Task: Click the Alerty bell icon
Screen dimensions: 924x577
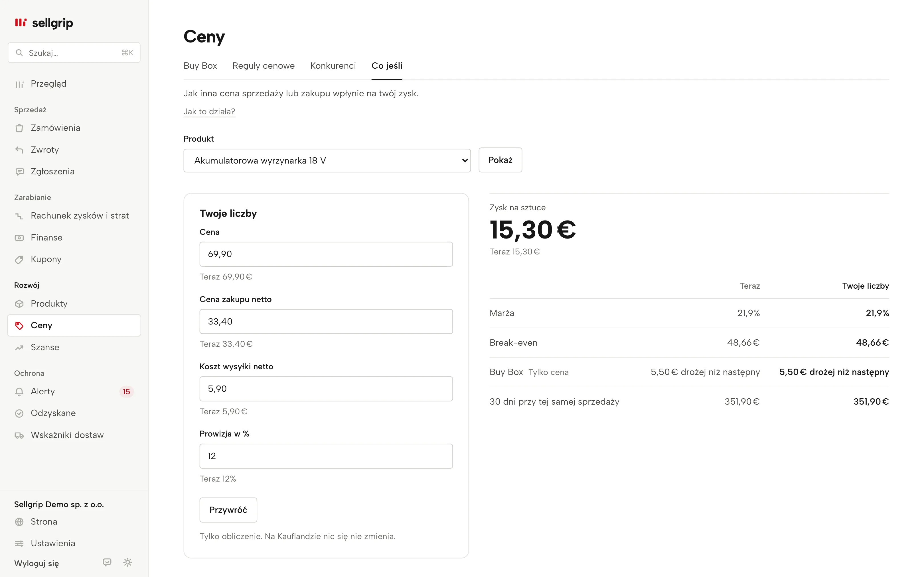Action: 19,392
